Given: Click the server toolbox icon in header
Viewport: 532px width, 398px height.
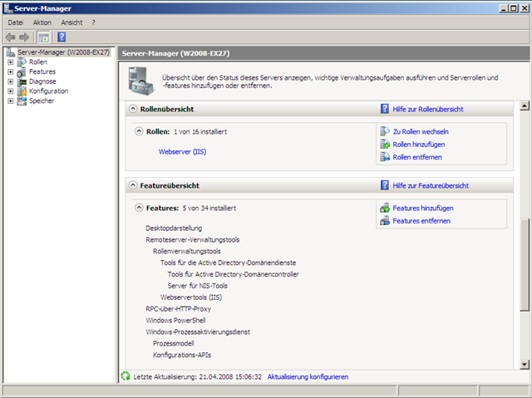Looking at the screenshot, I should tap(141, 81).
